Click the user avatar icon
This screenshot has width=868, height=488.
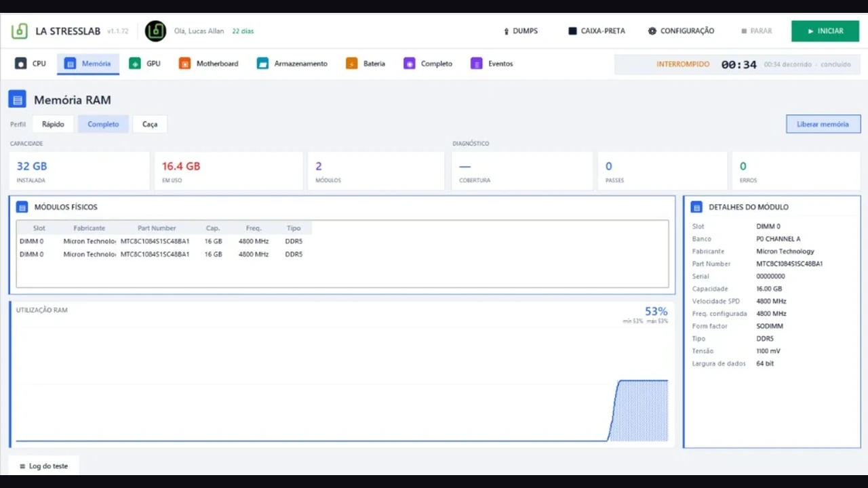tap(156, 30)
